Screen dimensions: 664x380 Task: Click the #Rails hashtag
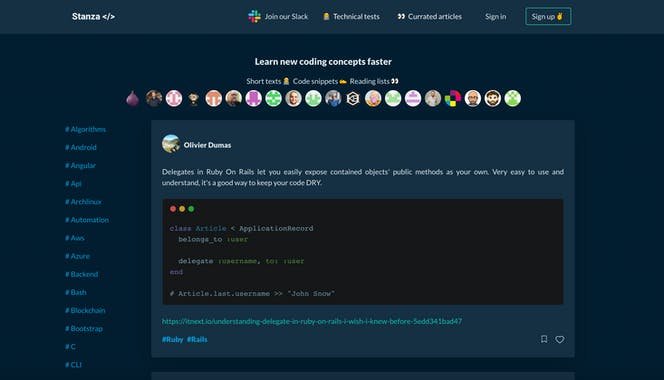(x=197, y=339)
